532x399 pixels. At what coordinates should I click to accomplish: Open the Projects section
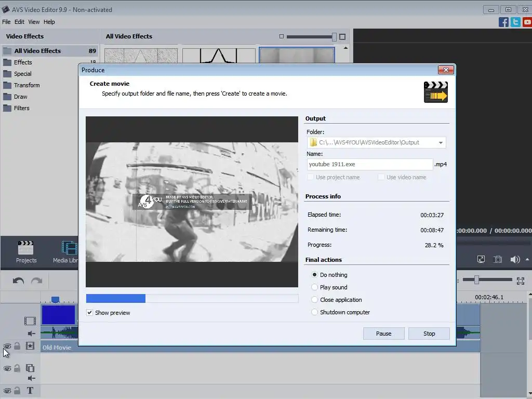pos(26,251)
